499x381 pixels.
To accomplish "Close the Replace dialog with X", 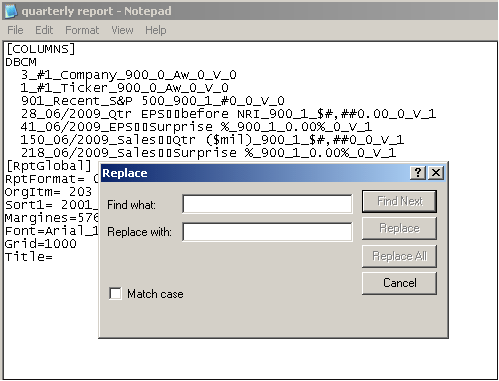I will click(x=436, y=173).
